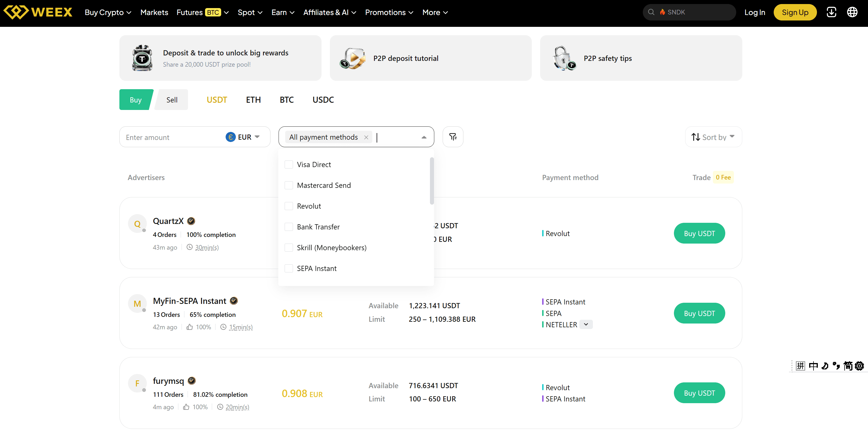This screenshot has width=868, height=430.
Task: Click the clock icon beside 30min(s)
Action: click(x=190, y=247)
